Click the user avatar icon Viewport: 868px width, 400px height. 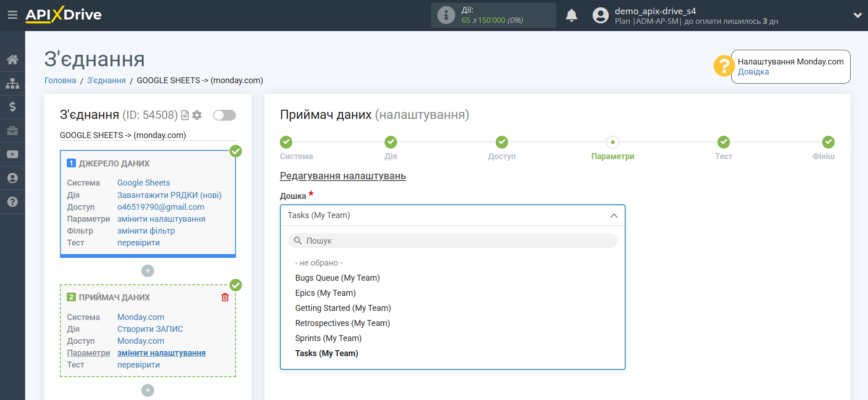click(600, 16)
